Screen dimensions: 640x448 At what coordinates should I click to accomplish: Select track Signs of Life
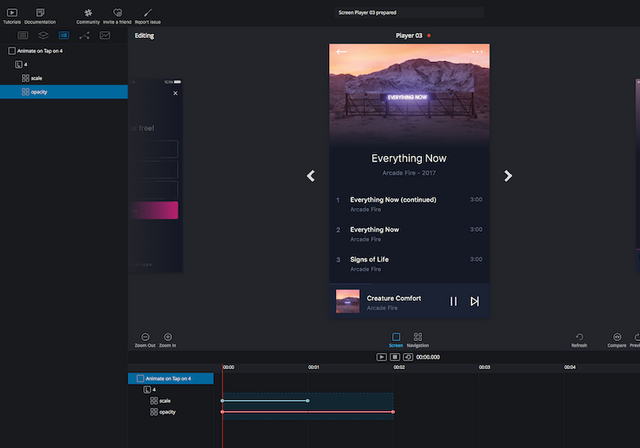point(409,264)
